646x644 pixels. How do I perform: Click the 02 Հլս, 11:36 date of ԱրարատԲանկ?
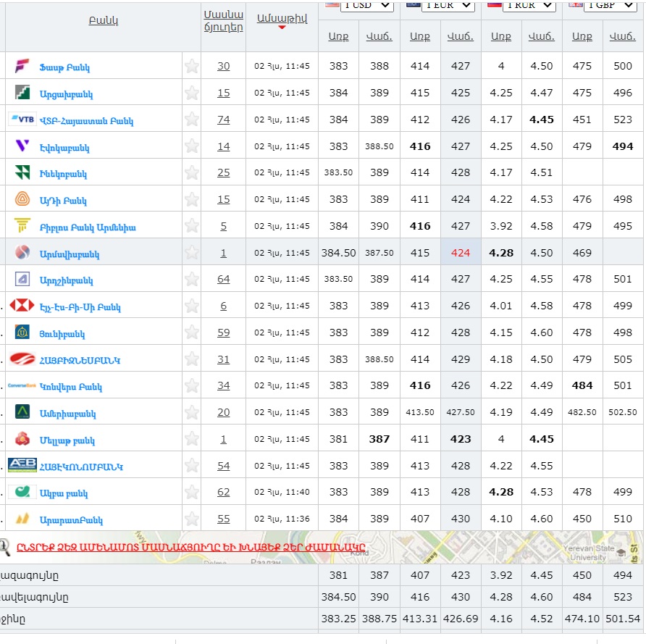click(x=282, y=519)
